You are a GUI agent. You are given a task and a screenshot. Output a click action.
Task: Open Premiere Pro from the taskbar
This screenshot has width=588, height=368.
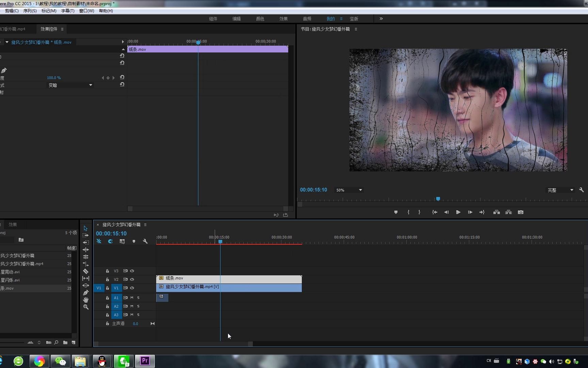click(x=145, y=361)
